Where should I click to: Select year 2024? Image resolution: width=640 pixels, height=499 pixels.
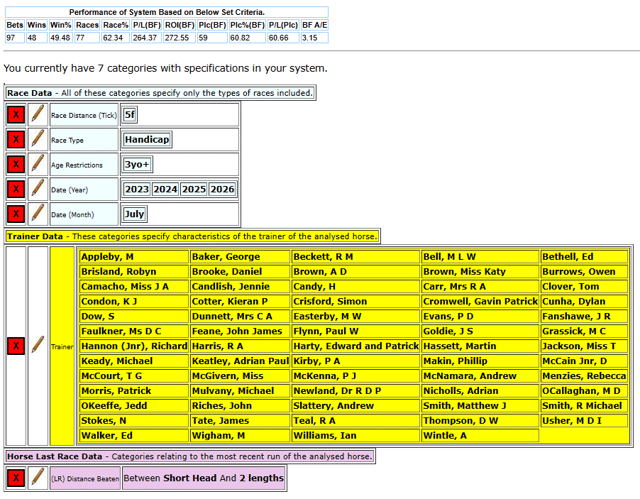tap(165, 189)
